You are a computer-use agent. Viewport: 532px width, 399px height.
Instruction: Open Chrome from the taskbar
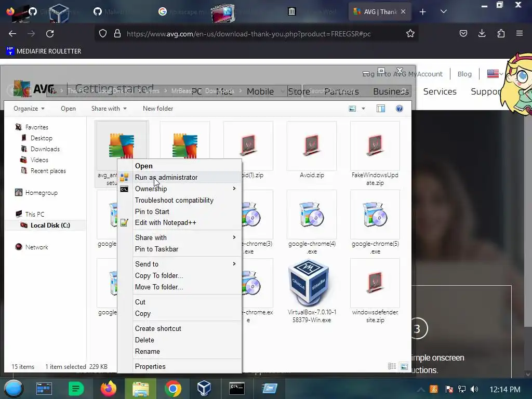172,389
